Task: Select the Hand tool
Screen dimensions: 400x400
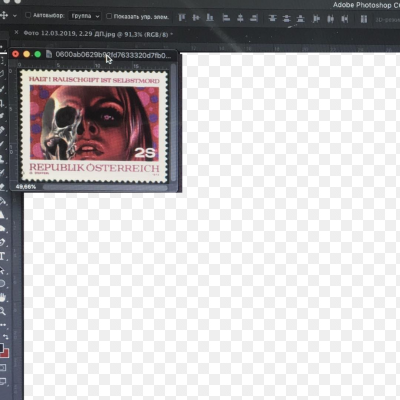Action: point(3,297)
